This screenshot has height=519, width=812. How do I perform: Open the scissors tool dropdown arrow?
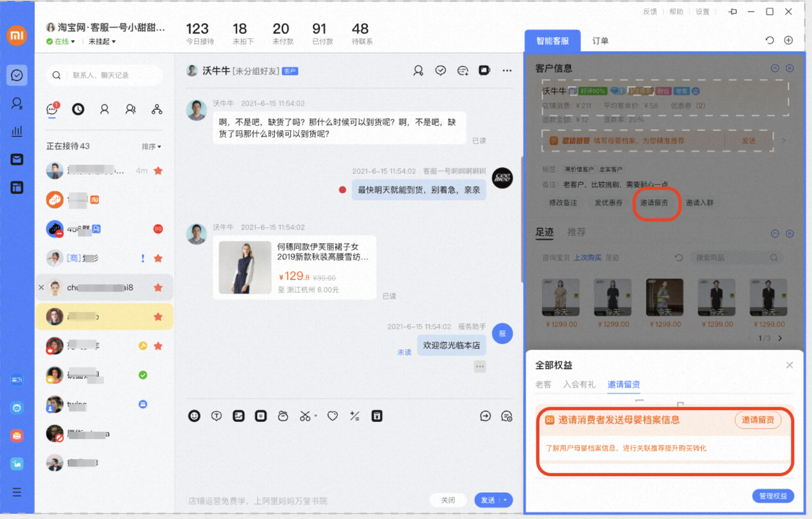click(x=315, y=416)
